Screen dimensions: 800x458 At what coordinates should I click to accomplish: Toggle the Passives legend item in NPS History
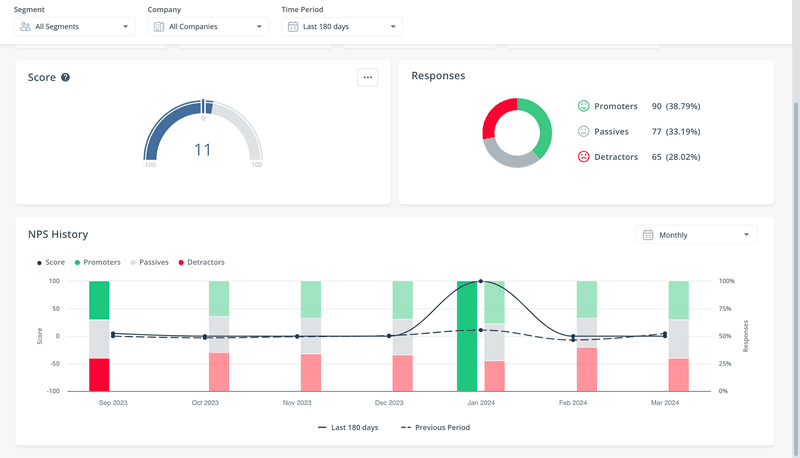[x=149, y=262]
